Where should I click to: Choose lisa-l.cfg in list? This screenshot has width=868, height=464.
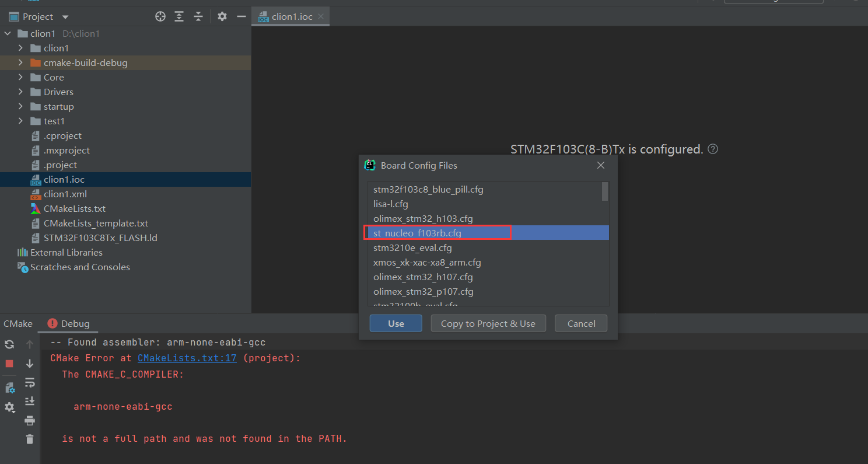tap(488, 204)
